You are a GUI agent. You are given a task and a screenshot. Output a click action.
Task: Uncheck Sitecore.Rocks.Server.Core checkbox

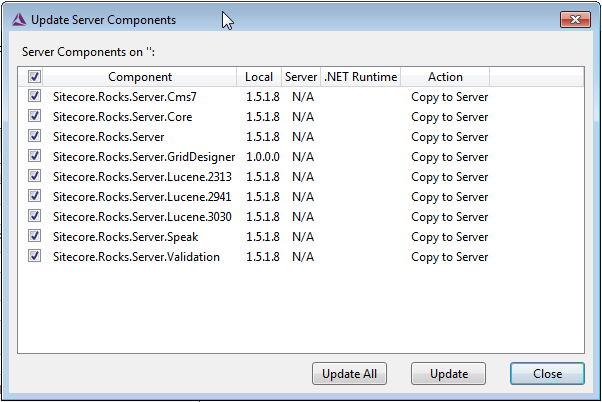(x=34, y=116)
